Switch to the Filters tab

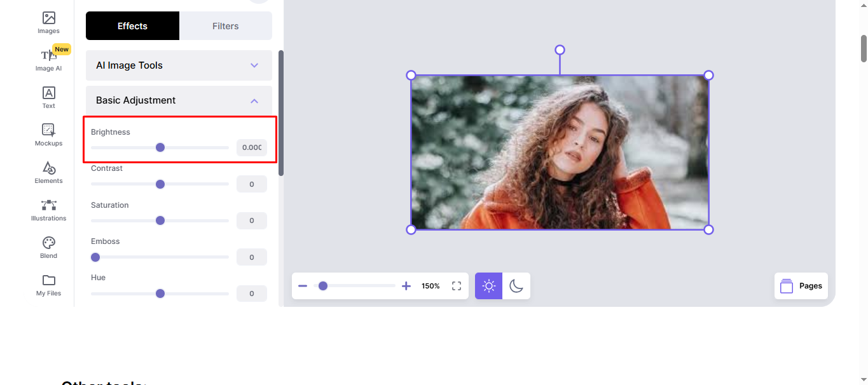225,25
